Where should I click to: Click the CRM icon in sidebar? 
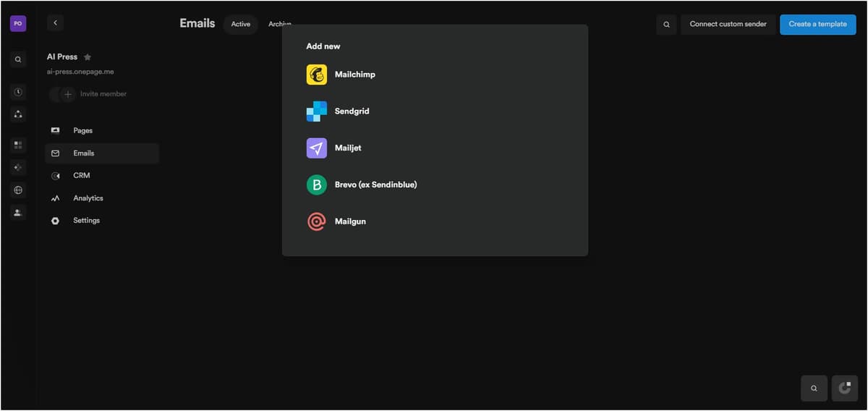click(x=56, y=176)
